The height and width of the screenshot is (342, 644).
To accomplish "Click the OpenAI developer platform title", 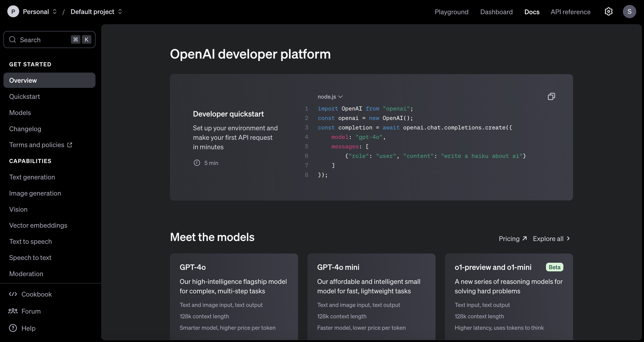I will point(250,54).
